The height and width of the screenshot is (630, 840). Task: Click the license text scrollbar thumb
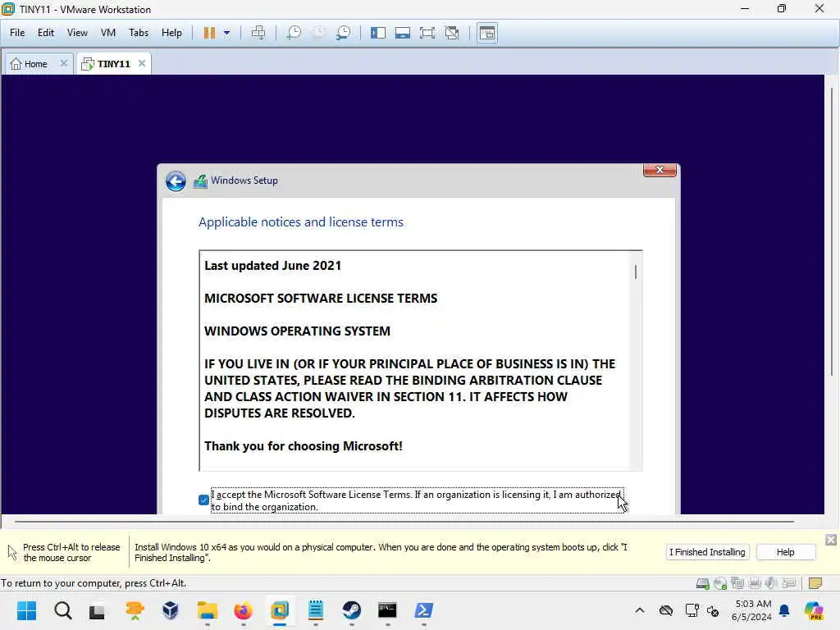(636, 272)
